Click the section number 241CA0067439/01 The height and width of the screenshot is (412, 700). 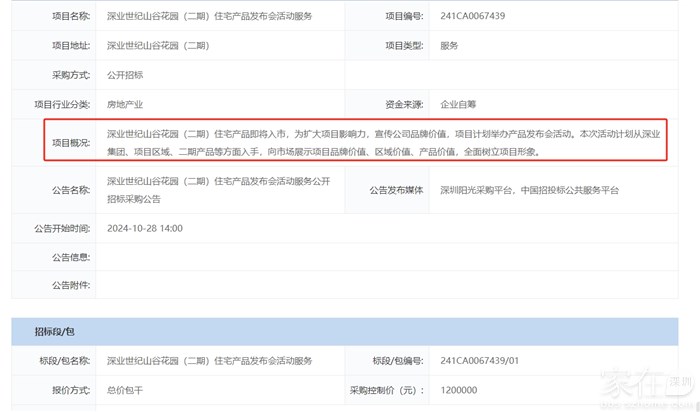481,360
